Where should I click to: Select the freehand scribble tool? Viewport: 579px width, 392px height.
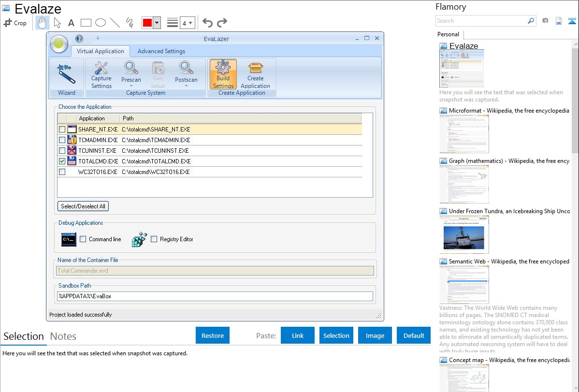[x=130, y=23]
